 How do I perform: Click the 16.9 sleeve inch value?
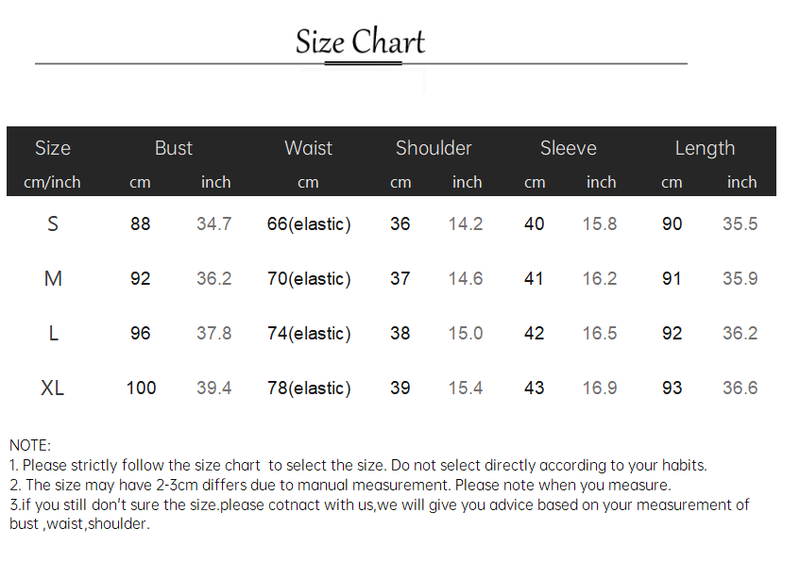tap(599, 388)
